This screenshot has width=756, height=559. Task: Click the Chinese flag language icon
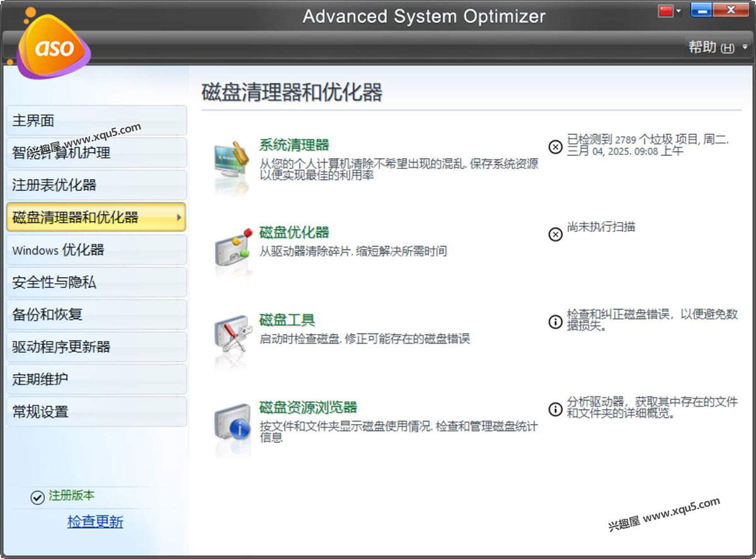[666, 11]
